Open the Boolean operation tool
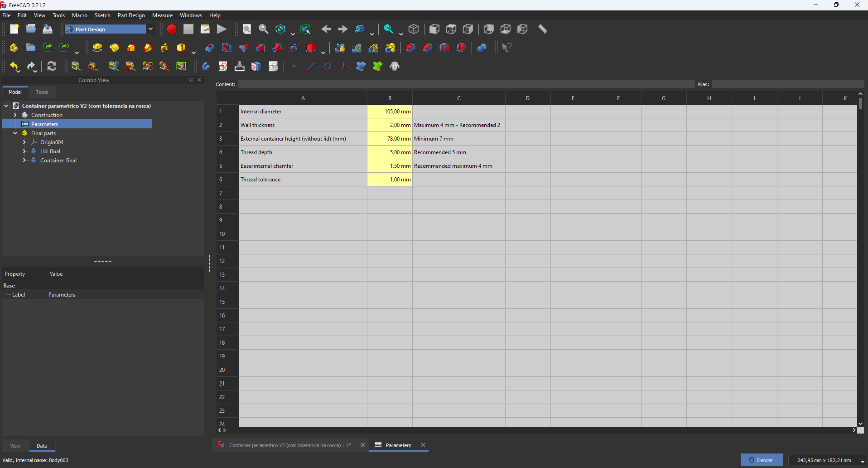Image resolution: width=868 pixels, height=468 pixels. tap(482, 48)
